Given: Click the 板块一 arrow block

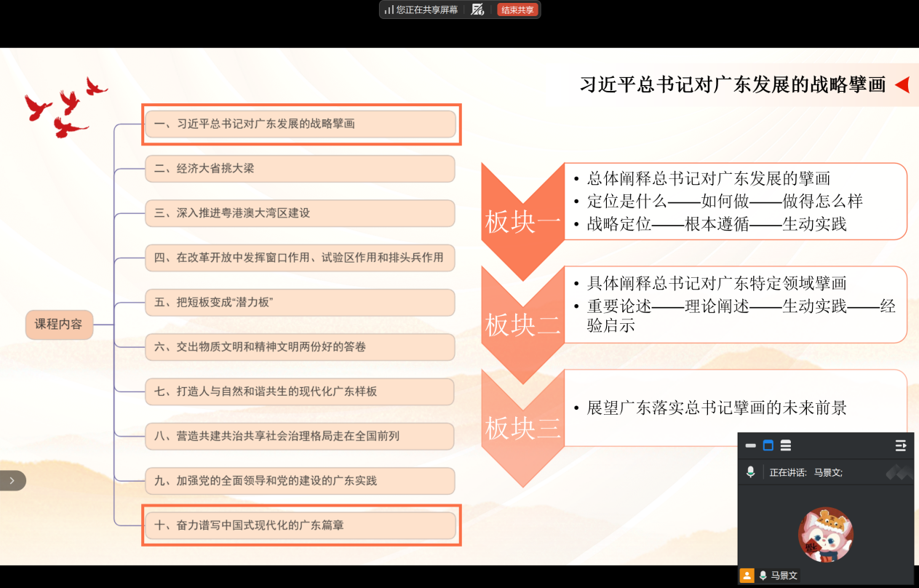Looking at the screenshot, I should click(522, 222).
